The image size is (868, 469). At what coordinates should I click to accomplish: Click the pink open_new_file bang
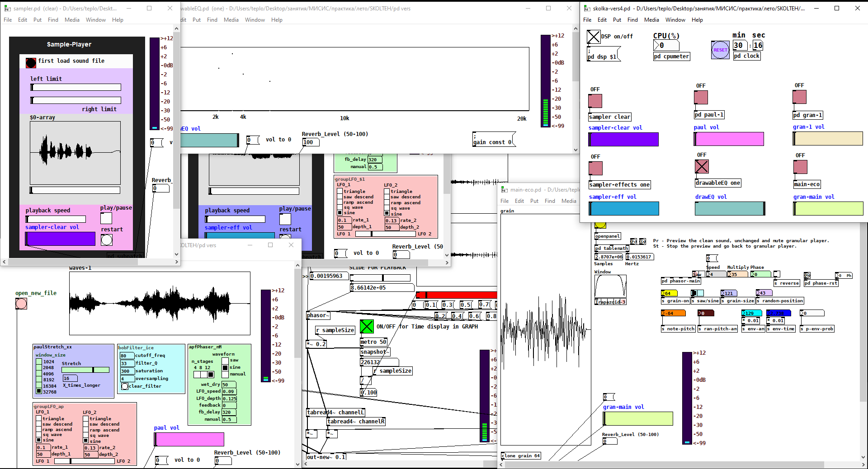tap(21, 304)
